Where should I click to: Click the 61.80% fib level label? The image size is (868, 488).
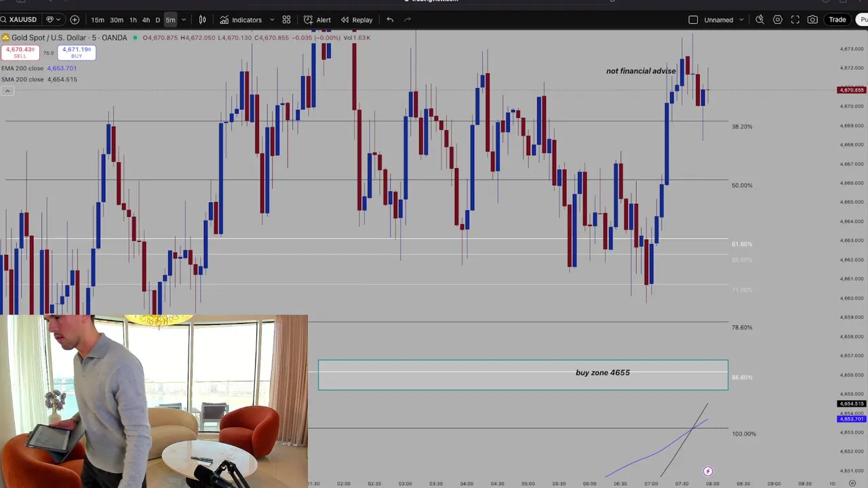click(742, 244)
